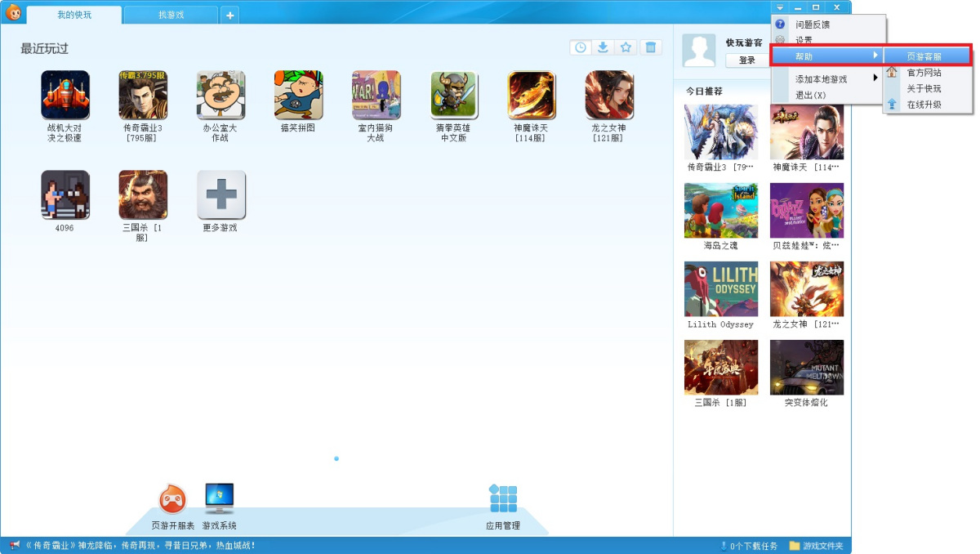980x554 pixels.
Task: Click the 页游开服表 gamepad icon
Action: pyautogui.click(x=172, y=498)
